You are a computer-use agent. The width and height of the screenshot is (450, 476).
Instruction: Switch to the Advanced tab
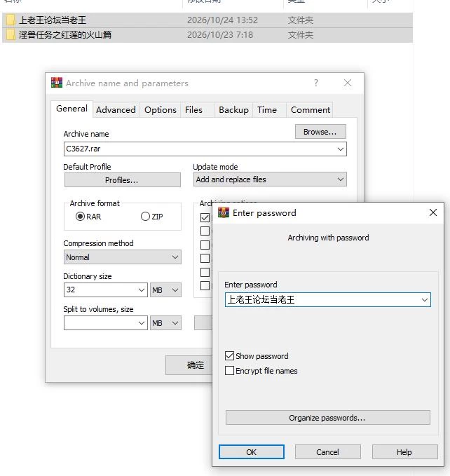pos(116,110)
